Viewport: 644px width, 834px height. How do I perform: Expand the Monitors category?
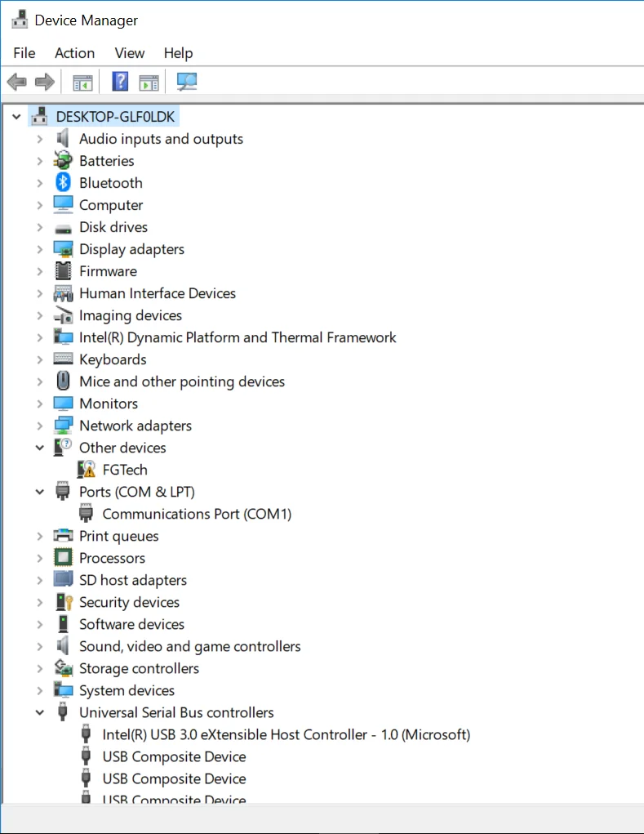tap(40, 404)
